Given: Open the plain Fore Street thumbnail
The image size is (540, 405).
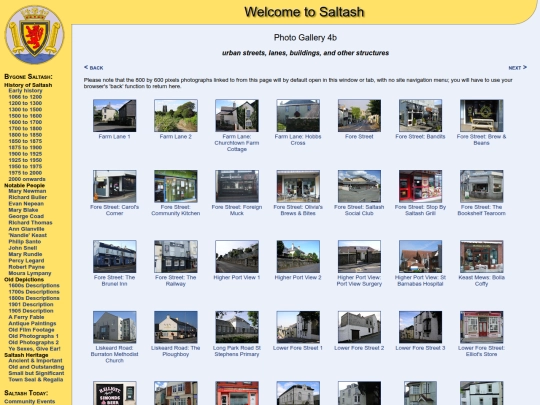Looking at the screenshot, I should [x=359, y=116].
